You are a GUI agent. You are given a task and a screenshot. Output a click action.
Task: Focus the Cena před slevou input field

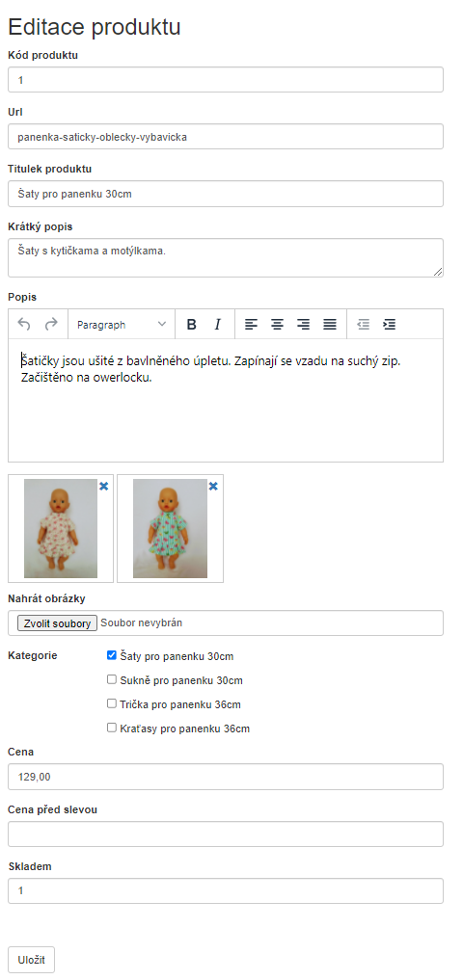click(226, 834)
